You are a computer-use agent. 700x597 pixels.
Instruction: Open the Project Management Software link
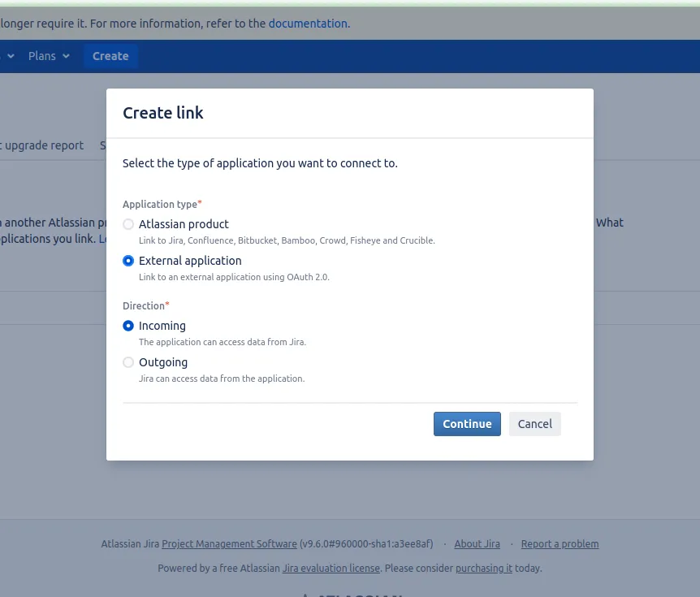(229, 544)
